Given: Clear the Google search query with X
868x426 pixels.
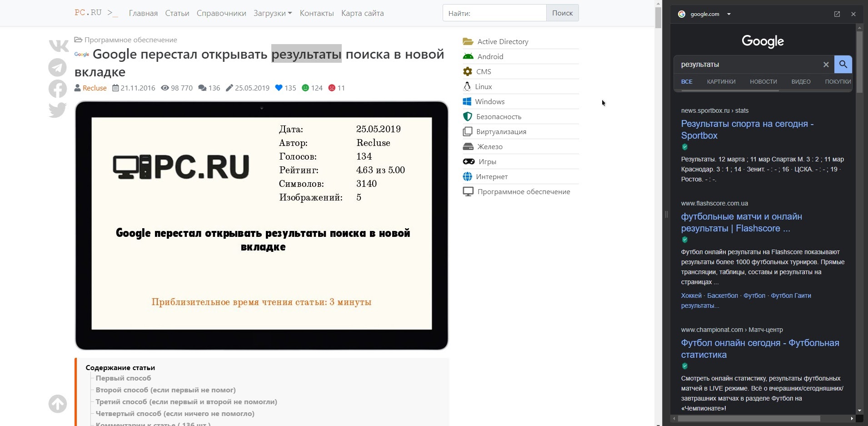Looking at the screenshot, I should click(x=826, y=65).
